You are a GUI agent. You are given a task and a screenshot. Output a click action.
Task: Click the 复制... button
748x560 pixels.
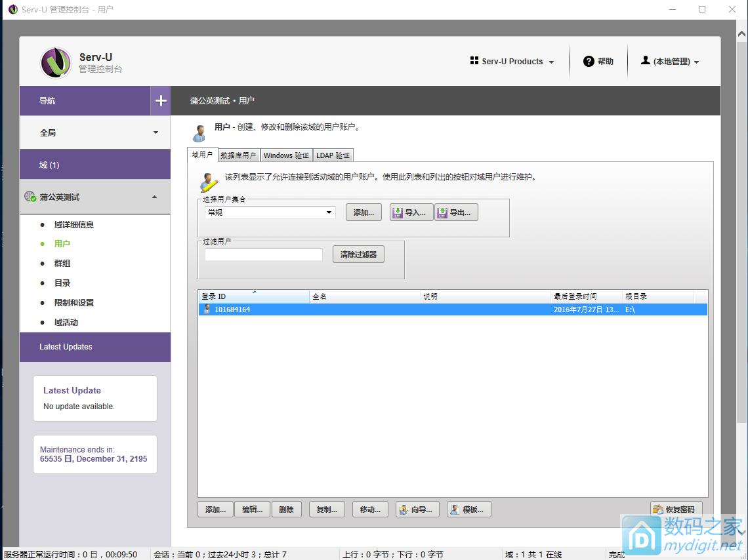coord(327,510)
